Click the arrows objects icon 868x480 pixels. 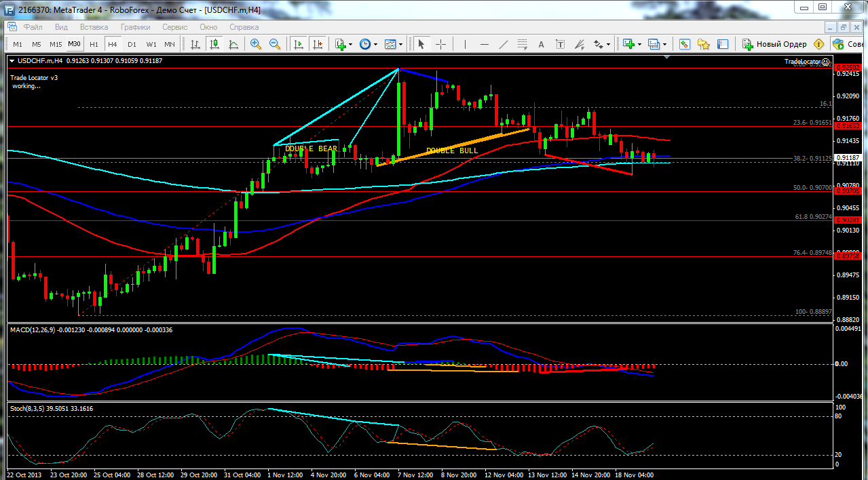click(598, 44)
